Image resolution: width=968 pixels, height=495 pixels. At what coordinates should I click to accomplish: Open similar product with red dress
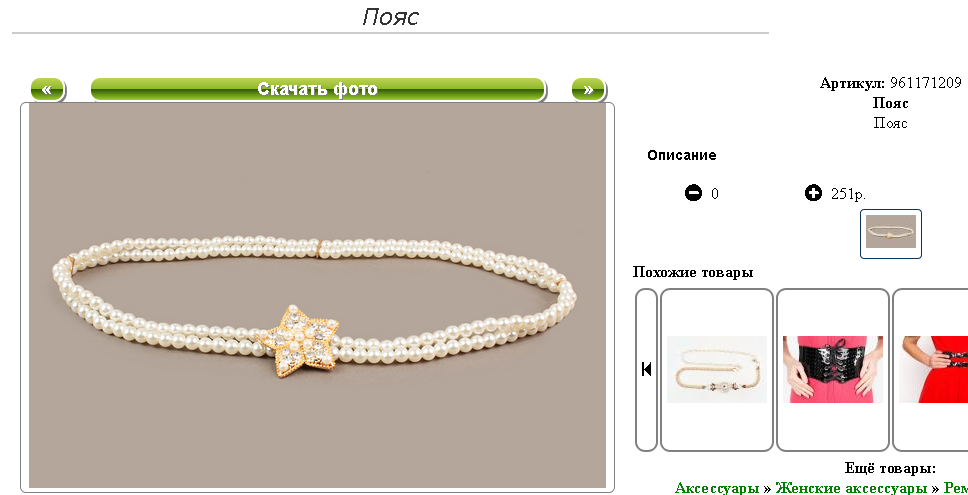tap(932, 369)
